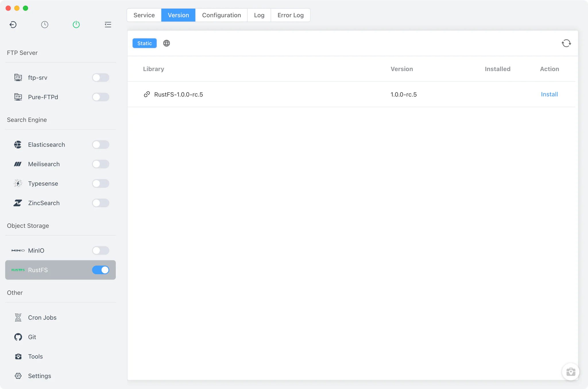
Task: Refresh the version list
Action: point(566,43)
